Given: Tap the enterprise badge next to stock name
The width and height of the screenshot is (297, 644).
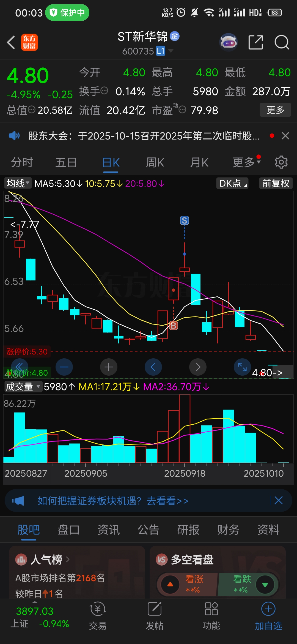Looking at the screenshot, I should coord(175,36).
